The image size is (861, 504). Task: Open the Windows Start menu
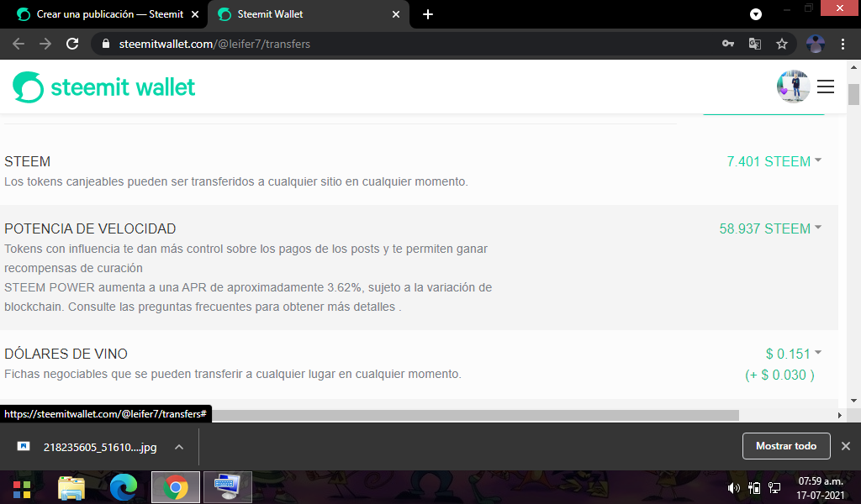(22, 489)
